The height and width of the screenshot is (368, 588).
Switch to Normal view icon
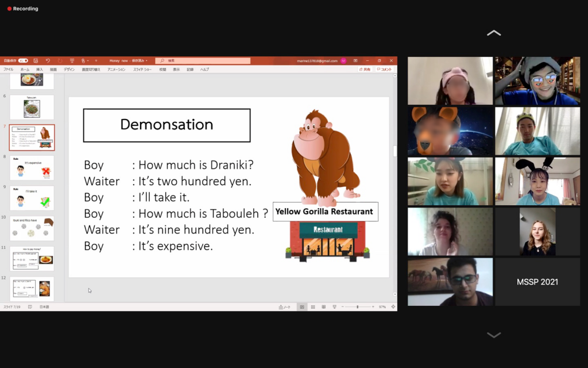coord(302,307)
